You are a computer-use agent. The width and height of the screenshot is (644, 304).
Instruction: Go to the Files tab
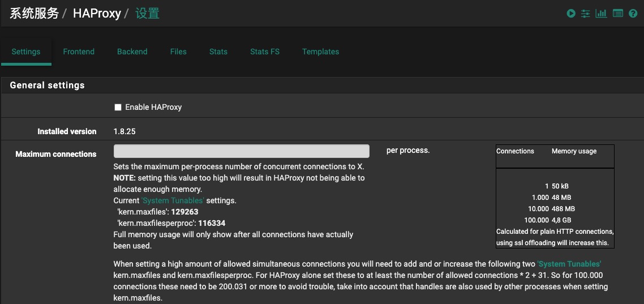(x=178, y=52)
